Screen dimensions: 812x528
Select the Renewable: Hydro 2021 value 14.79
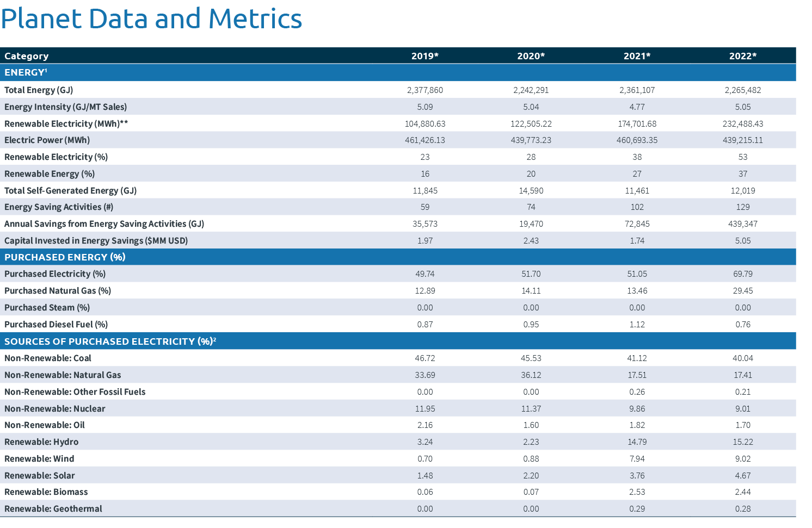point(637,442)
